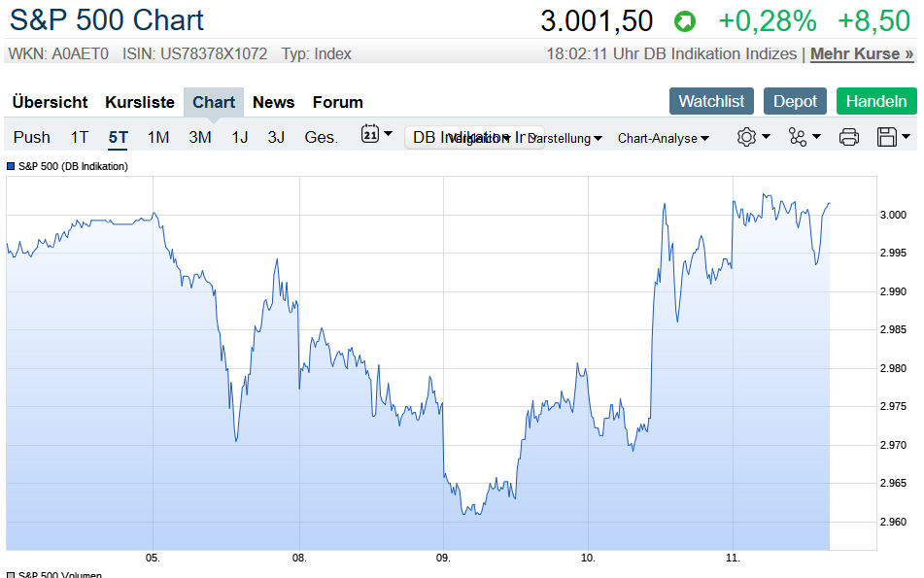Switch to the Kursliste tab
924x578 pixels.
pos(140,102)
